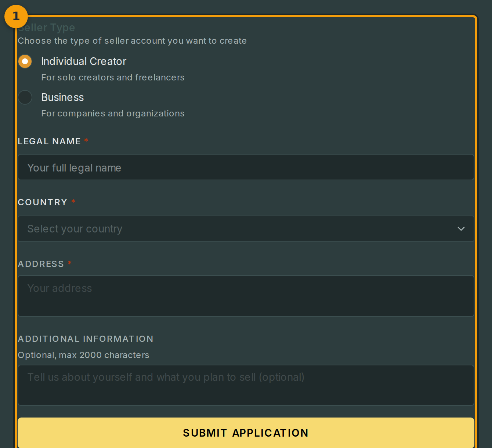Click 'For companies and organizations' description
The width and height of the screenshot is (492, 448).
pos(113,113)
